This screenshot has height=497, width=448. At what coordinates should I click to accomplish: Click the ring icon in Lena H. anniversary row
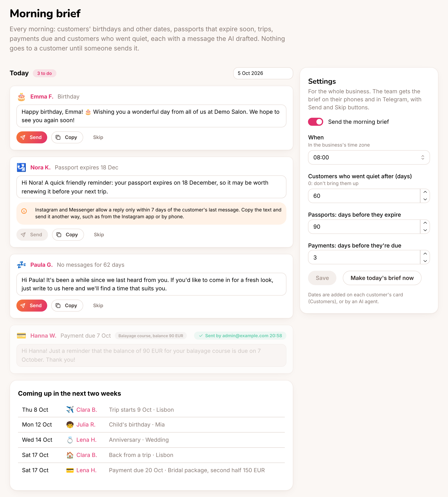70,440
